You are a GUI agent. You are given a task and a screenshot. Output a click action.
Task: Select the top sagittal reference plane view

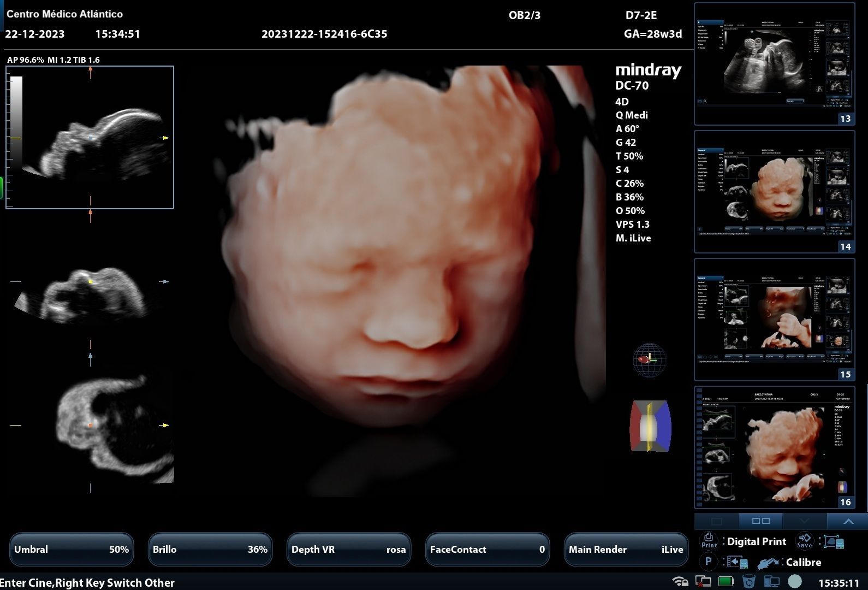click(x=90, y=138)
